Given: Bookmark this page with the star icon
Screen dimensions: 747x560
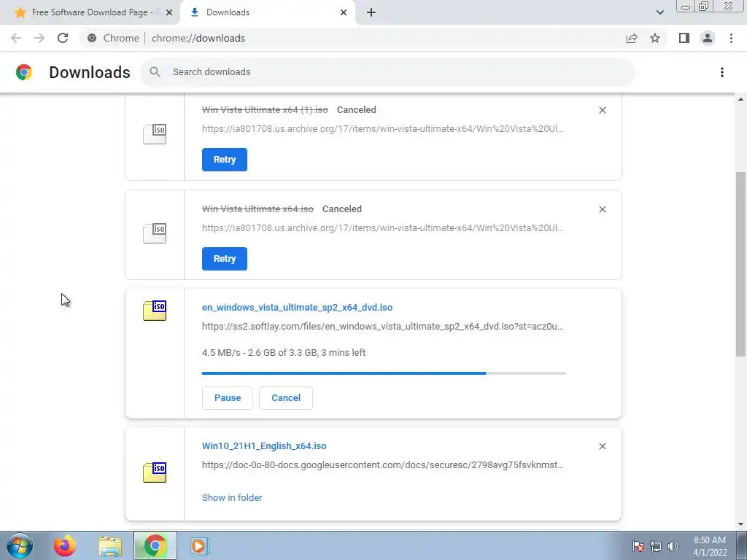Looking at the screenshot, I should tap(655, 38).
